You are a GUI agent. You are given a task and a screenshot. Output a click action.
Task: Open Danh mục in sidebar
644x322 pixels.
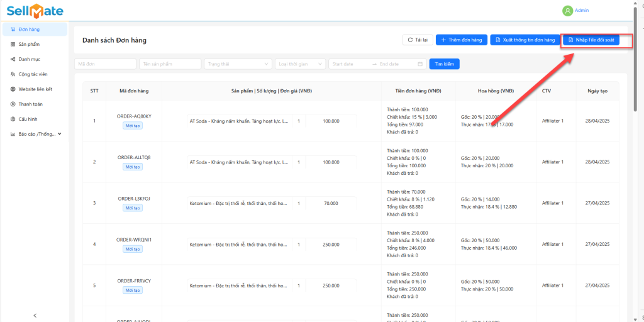click(28, 59)
